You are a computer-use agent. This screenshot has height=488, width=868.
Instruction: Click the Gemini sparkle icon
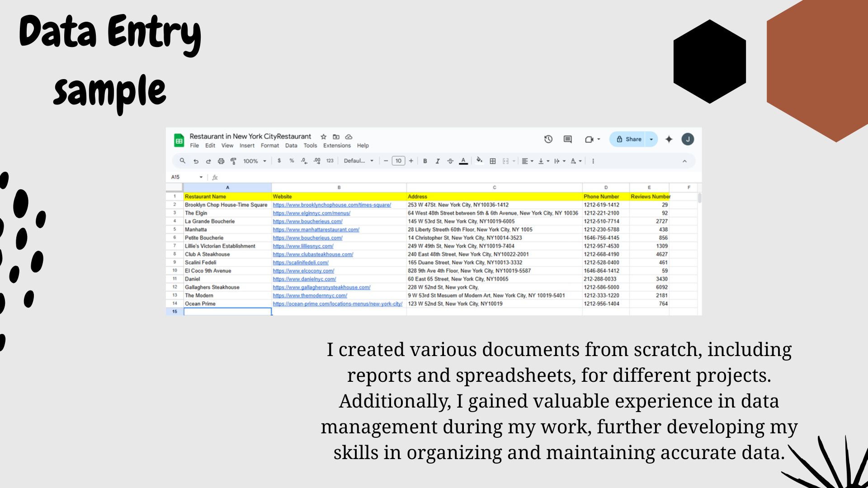point(669,139)
